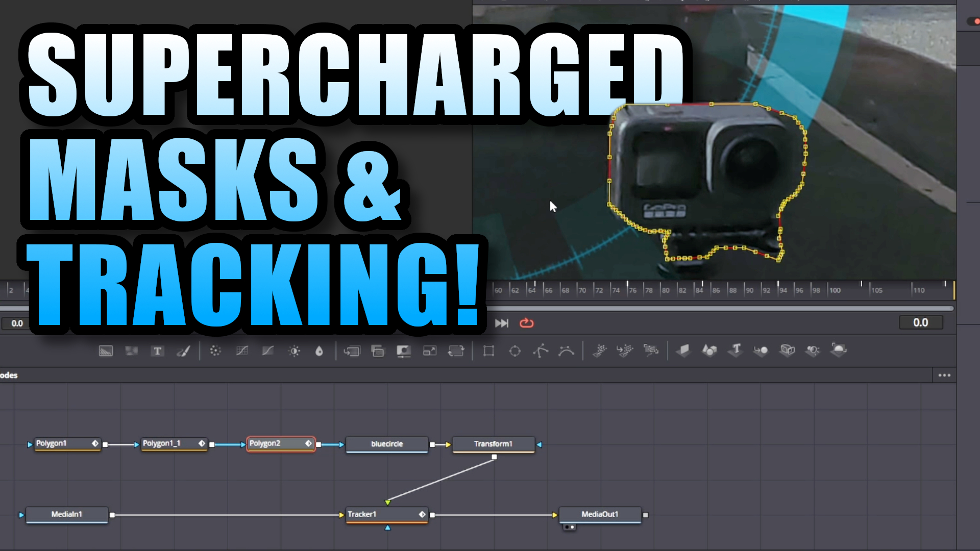Add a particle Render node
Viewport: 980px width, 551px height.
coord(651,350)
